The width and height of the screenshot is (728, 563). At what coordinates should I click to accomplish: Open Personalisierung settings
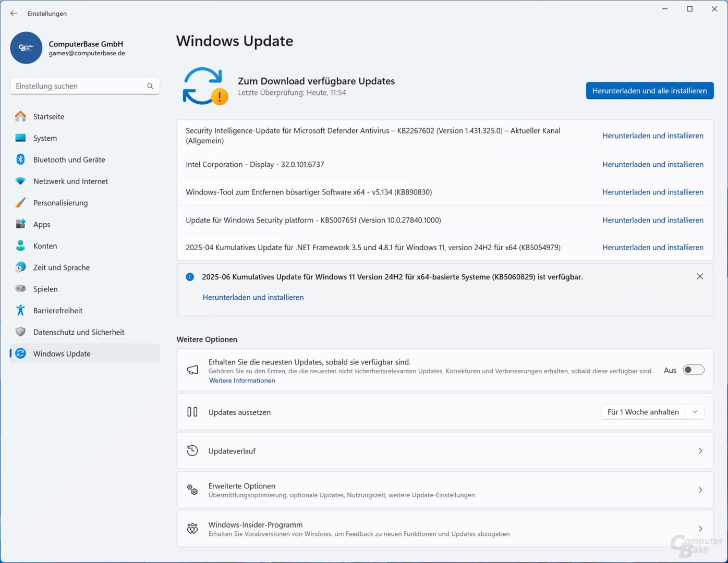coord(85,203)
